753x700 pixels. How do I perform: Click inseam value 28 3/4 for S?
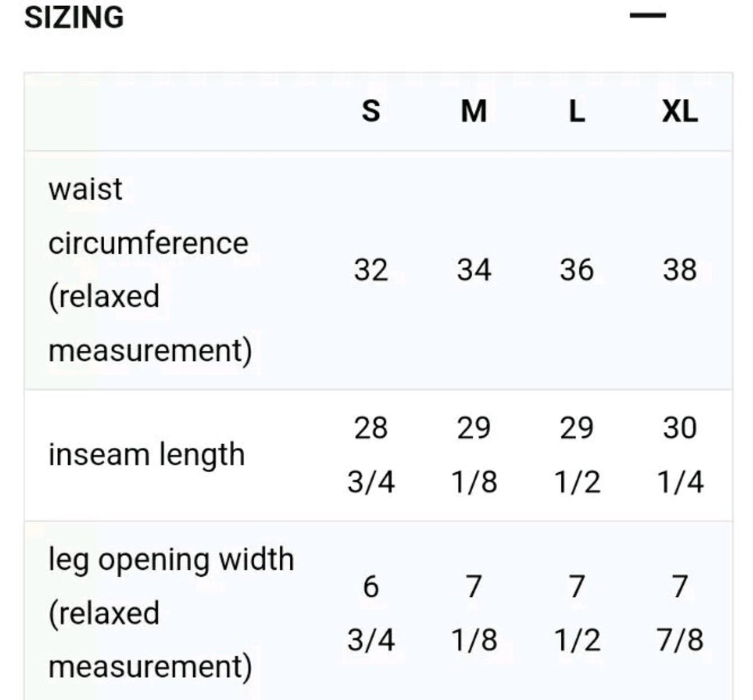click(371, 455)
